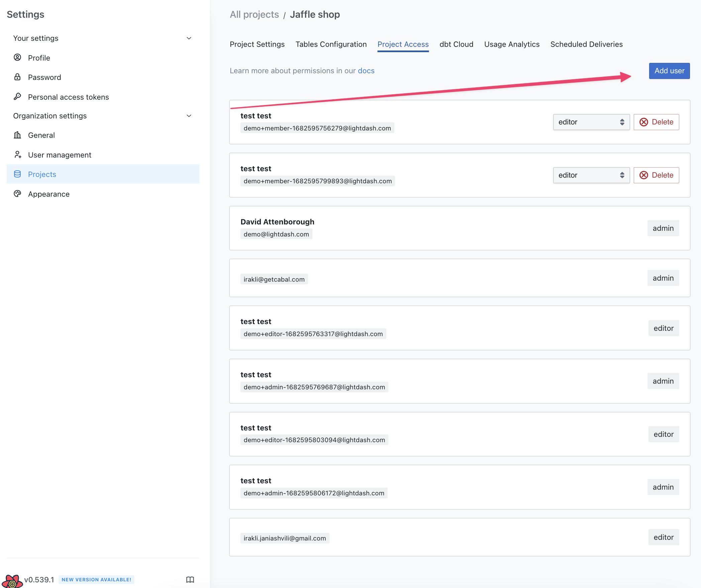The height and width of the screenshot is (588, 701).
Task: Collapse the Your settings section
Action: coord(189,38)
